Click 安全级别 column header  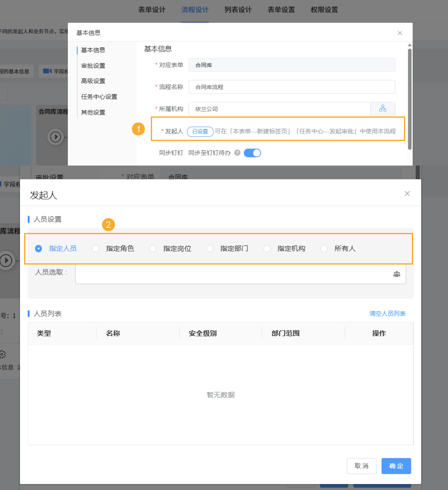point(203,333)
